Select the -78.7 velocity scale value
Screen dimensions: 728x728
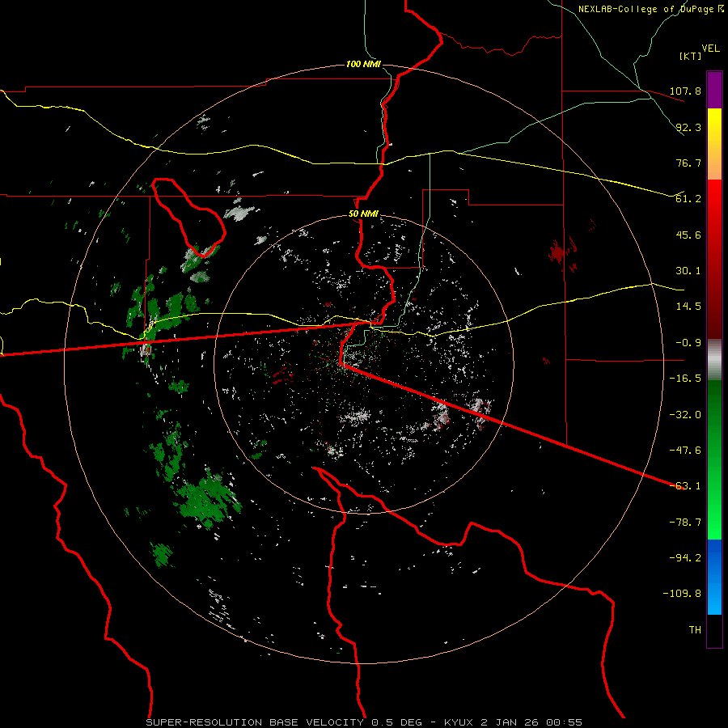click(685, 523)
